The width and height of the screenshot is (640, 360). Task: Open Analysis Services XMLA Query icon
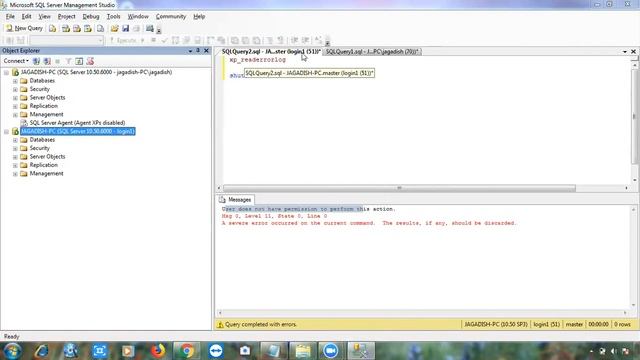point(88,29)
